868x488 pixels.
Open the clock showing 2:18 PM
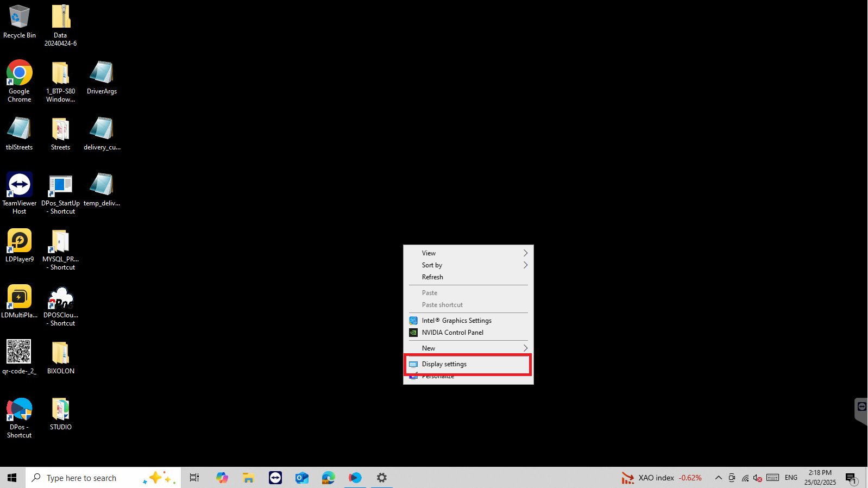click(x=820, y=478)
